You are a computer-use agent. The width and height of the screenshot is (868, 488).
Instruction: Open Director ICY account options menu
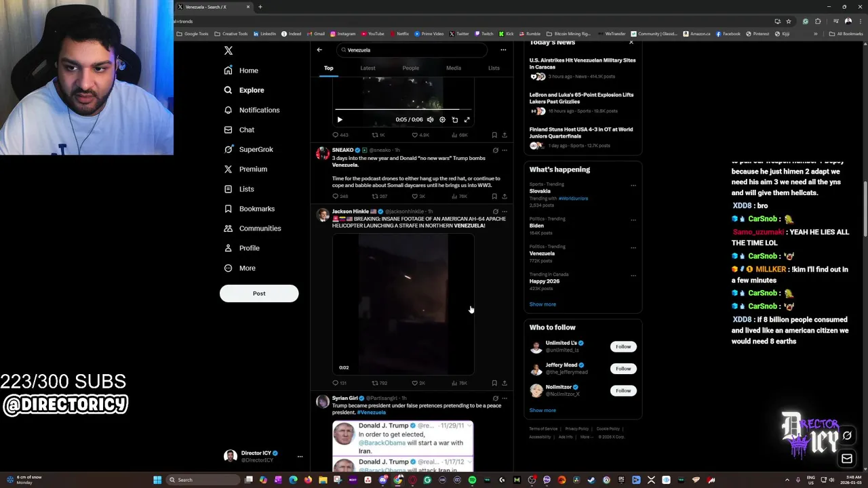coord(300,456)
